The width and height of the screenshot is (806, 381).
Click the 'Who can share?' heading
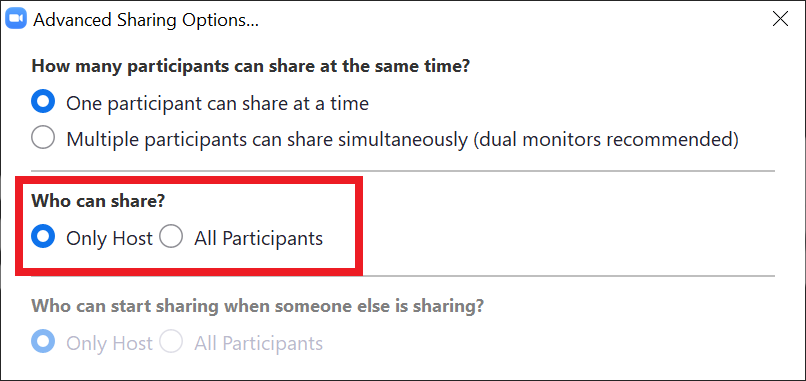(98, 201)
